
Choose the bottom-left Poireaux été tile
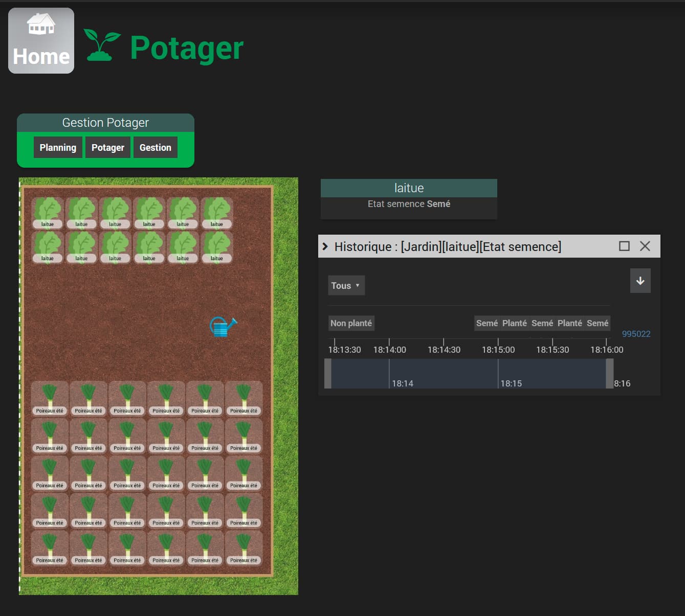coord(50,549)
